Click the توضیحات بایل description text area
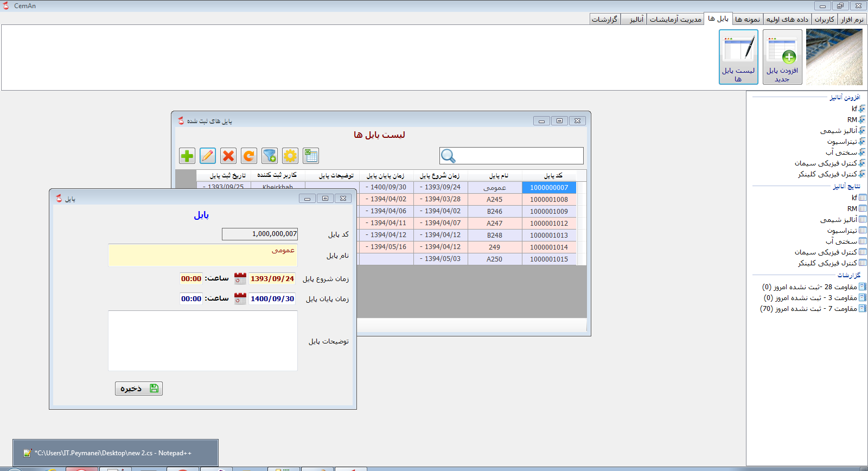 pyautogui.click(x=203, y=341)
